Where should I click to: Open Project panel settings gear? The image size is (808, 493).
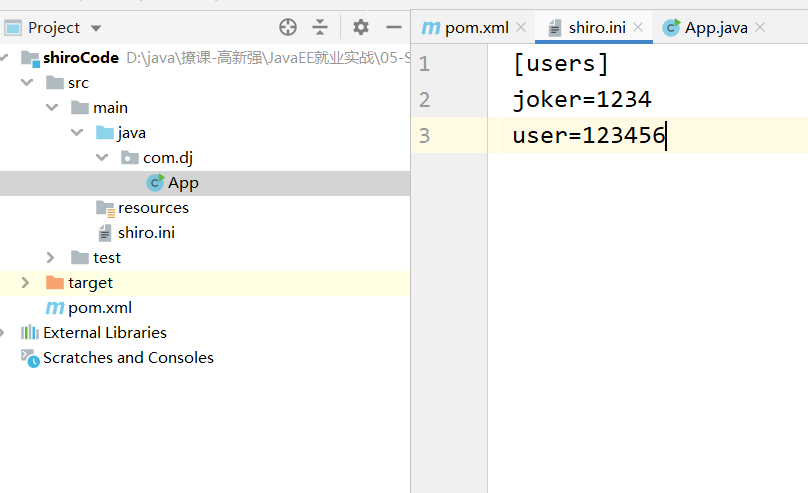pos(361,27)
